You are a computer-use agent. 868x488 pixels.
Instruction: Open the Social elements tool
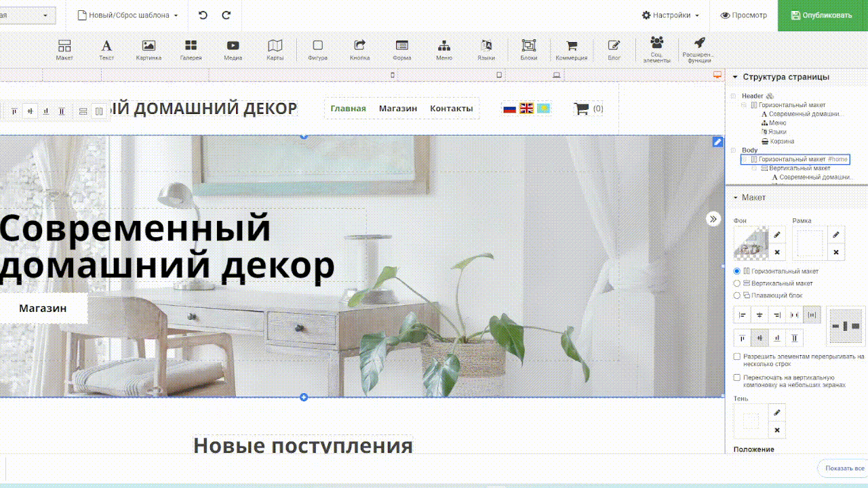656,49
